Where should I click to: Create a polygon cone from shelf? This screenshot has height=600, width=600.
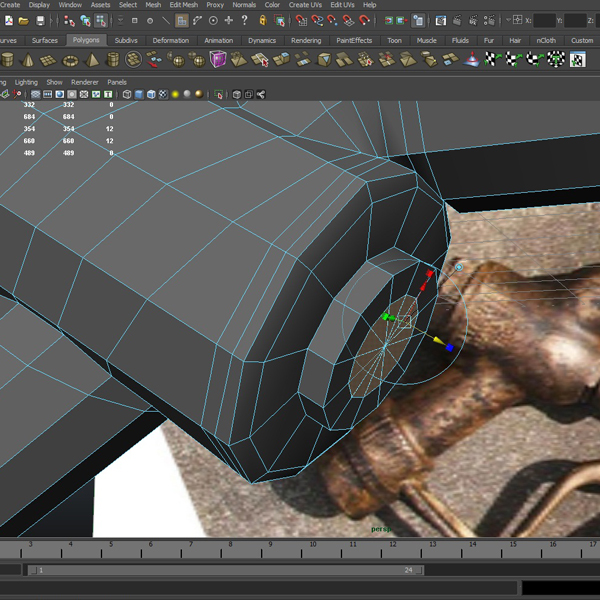(28, 60)
